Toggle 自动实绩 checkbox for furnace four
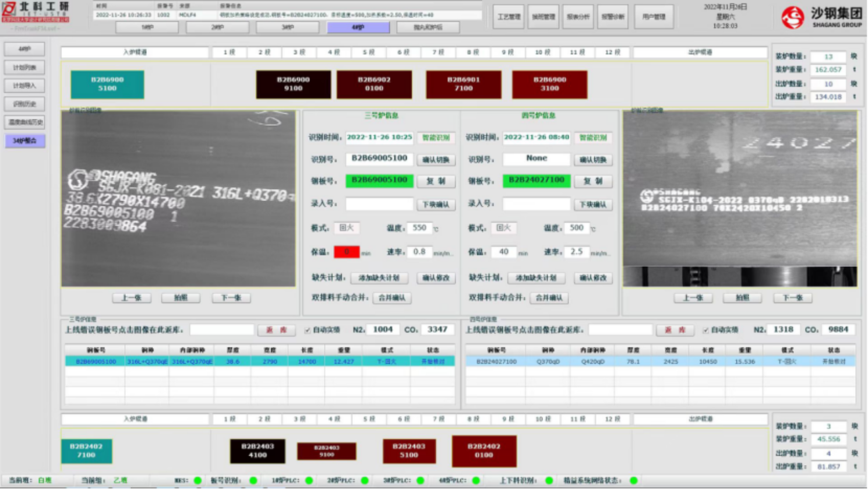868x489 pixels. click(x=705, y=330)
